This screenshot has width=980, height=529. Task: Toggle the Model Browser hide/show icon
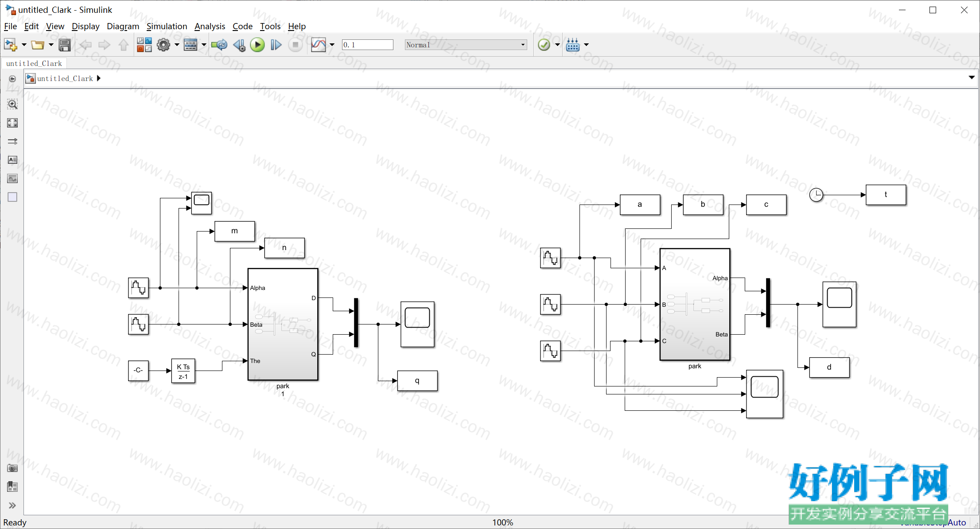[x=12, y=79]
